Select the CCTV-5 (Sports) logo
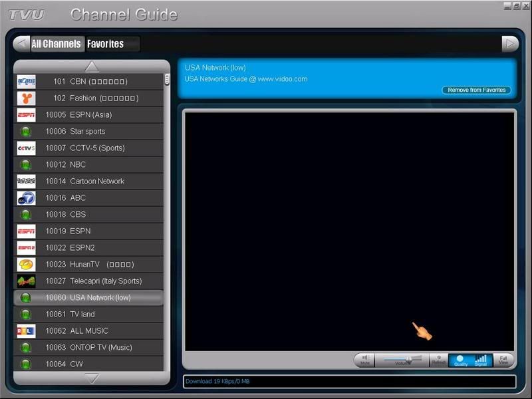Viewport: 532px width, 399px height. pyautogui.click(x=26, y=148)
